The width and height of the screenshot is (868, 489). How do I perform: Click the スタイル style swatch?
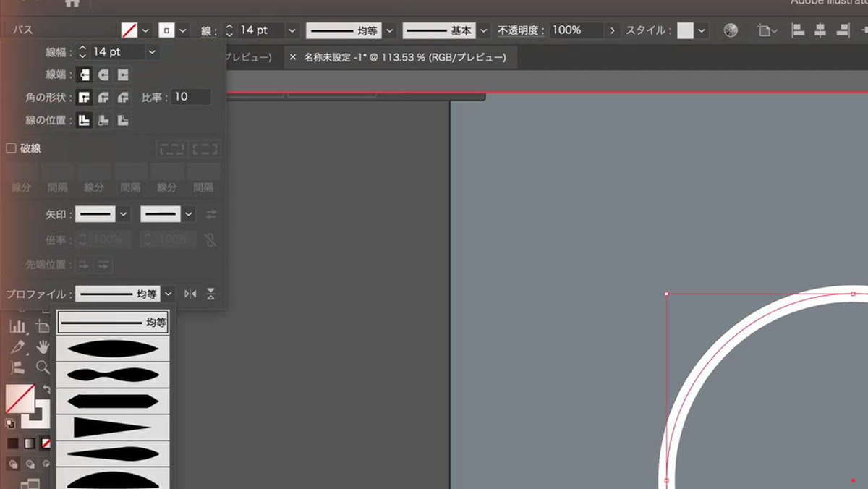685,30
